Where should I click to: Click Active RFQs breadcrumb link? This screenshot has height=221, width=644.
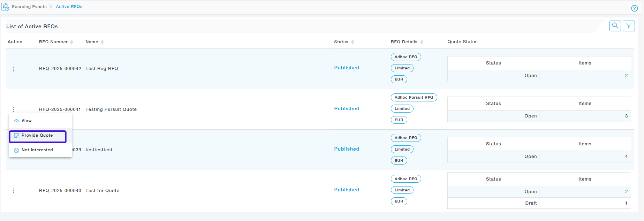point(69,7)
